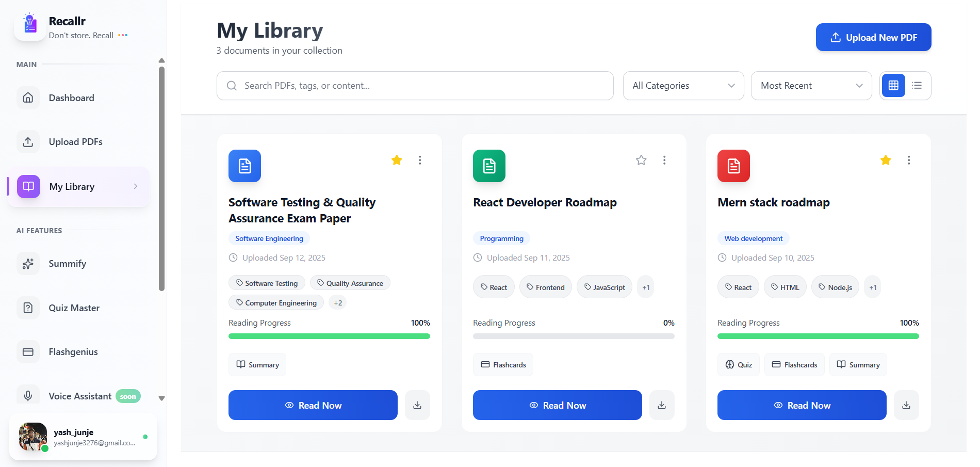Select the Node.js tag
Screen dimensions: 980x467
coord(835,287)
